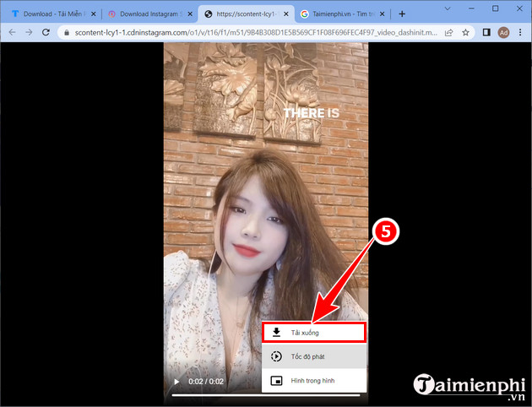Click the share page icon in address bar
The image size is (532, 407).
(449, 33)
